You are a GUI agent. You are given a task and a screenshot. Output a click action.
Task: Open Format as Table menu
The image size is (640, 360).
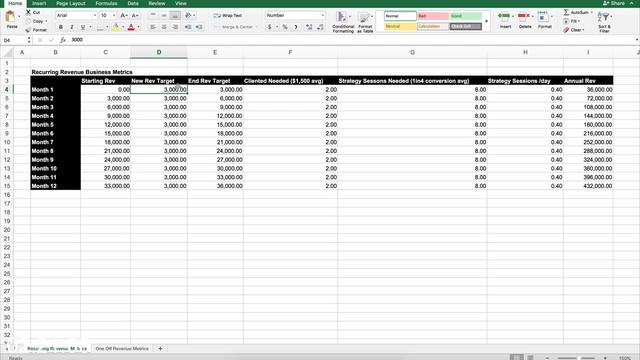pos(365,22)
